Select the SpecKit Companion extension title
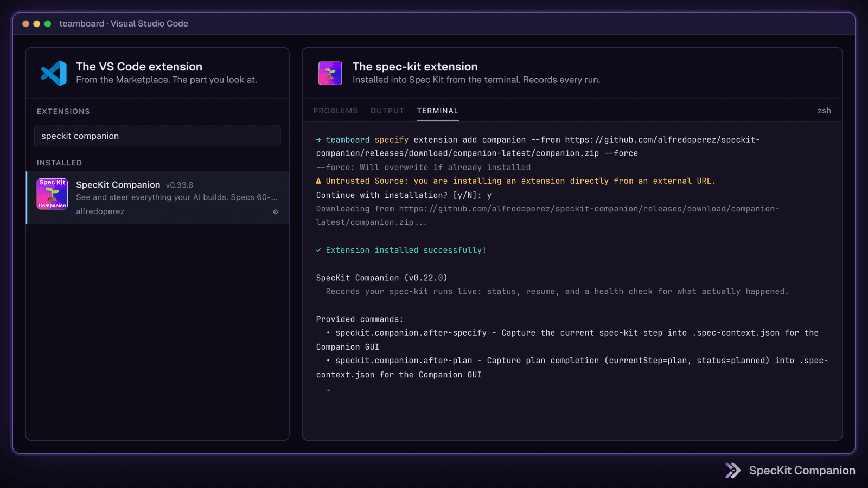The height and width of the screenshot is (488, 868). [118, 185]
